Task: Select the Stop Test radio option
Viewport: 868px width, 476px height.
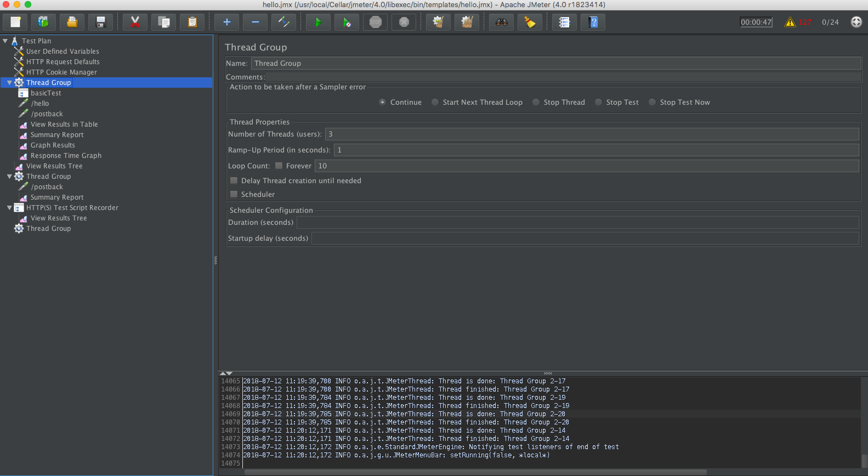Action: point(599,102)
